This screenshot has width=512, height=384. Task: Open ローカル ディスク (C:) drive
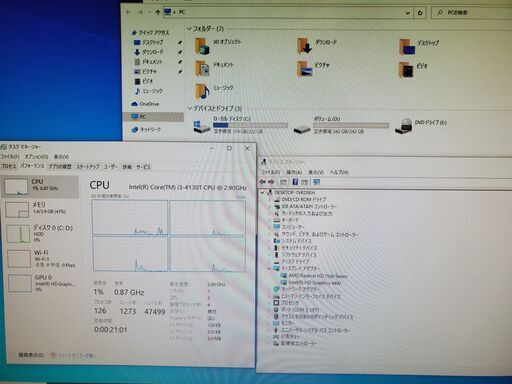(x=240, y=125)
